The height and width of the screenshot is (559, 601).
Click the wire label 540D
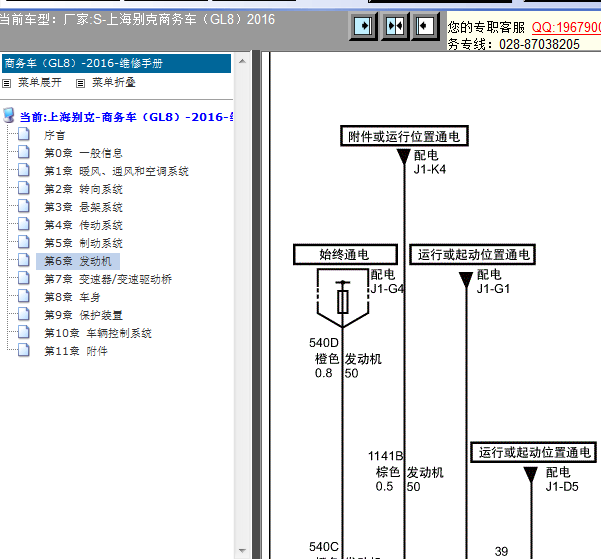coord(324,343)
